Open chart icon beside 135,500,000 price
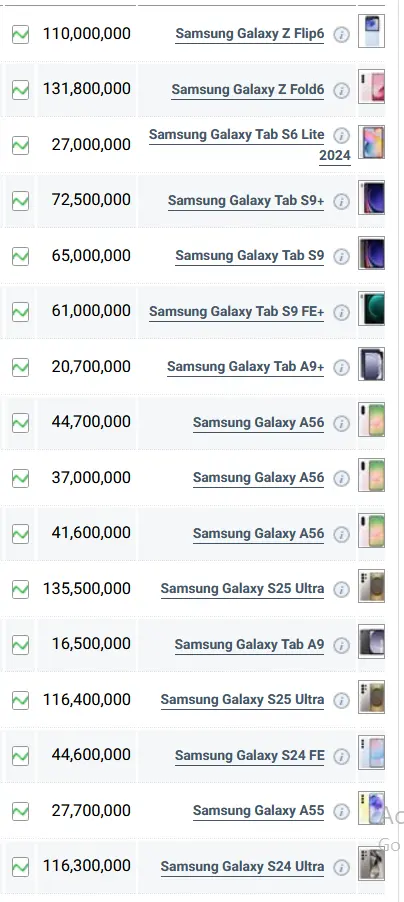 (x=20, y=589)
